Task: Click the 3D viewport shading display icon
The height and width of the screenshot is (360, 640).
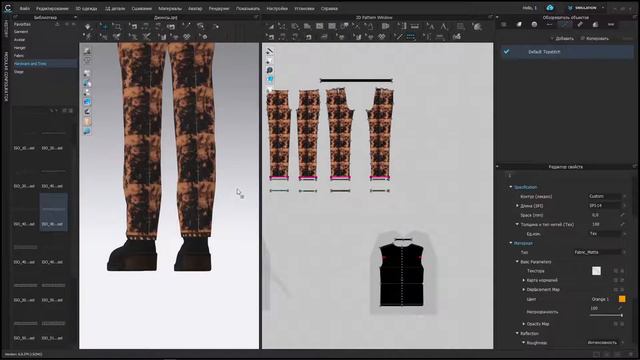Action: [x=87, y=51]
